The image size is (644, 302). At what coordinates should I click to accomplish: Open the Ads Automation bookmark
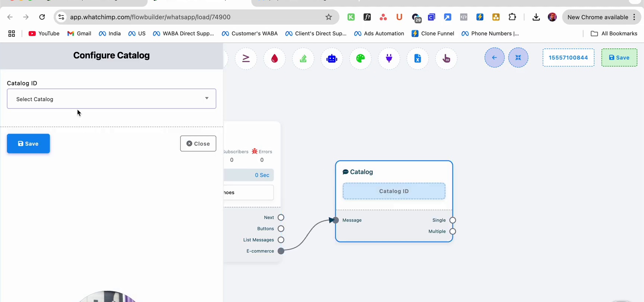(x=379, y=34)
